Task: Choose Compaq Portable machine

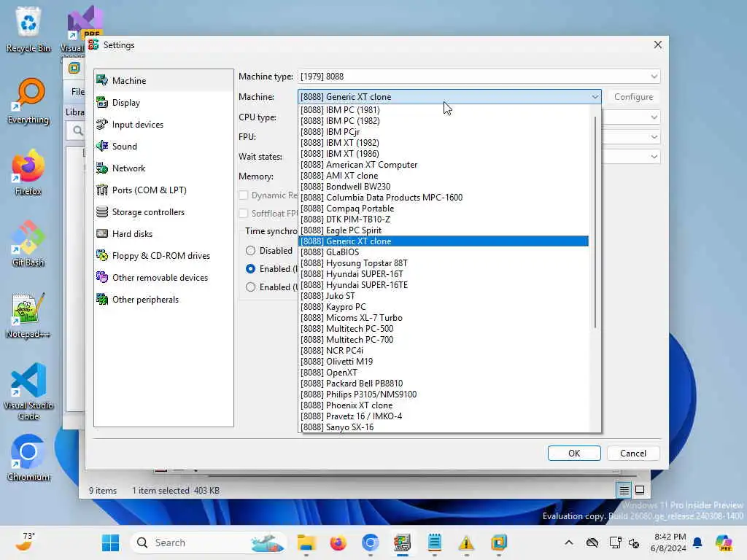Action: coord(444,208)
